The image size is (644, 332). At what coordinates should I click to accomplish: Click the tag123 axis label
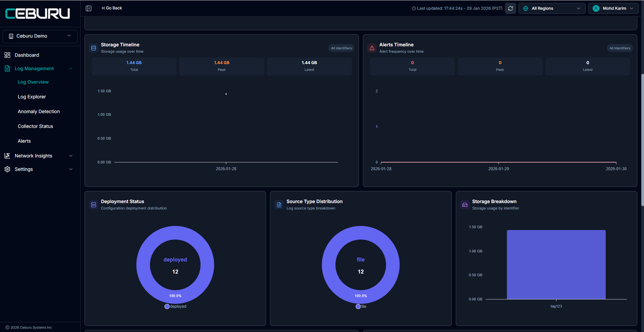pos(556,306)
